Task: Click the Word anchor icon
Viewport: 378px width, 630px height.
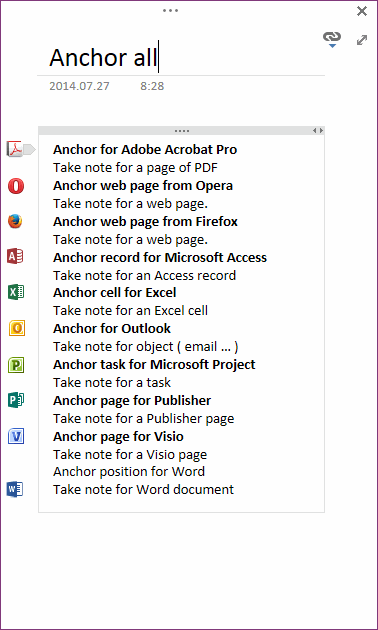Action: [x=15, y=489]
